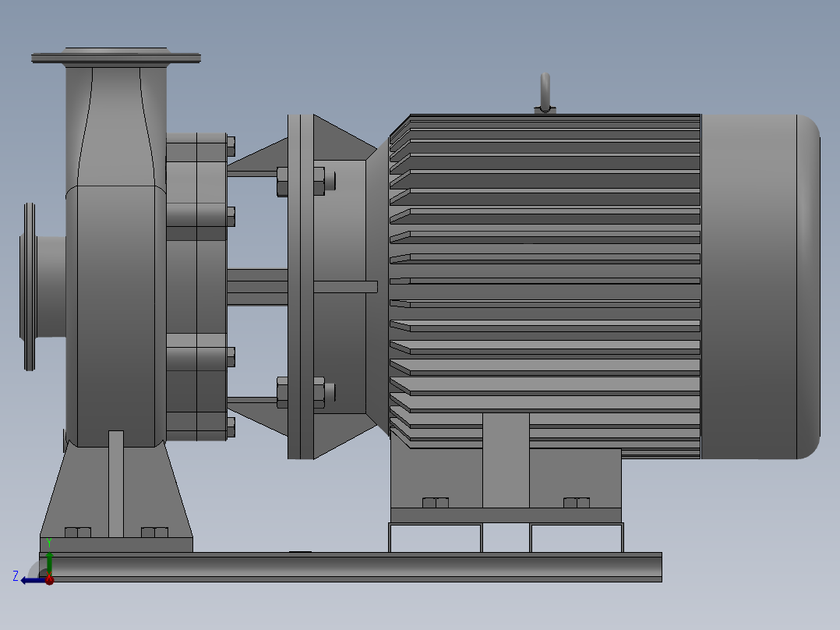840x630 pixels.
Task: Select the motor's rear fan cover
Action: (761, 286)
